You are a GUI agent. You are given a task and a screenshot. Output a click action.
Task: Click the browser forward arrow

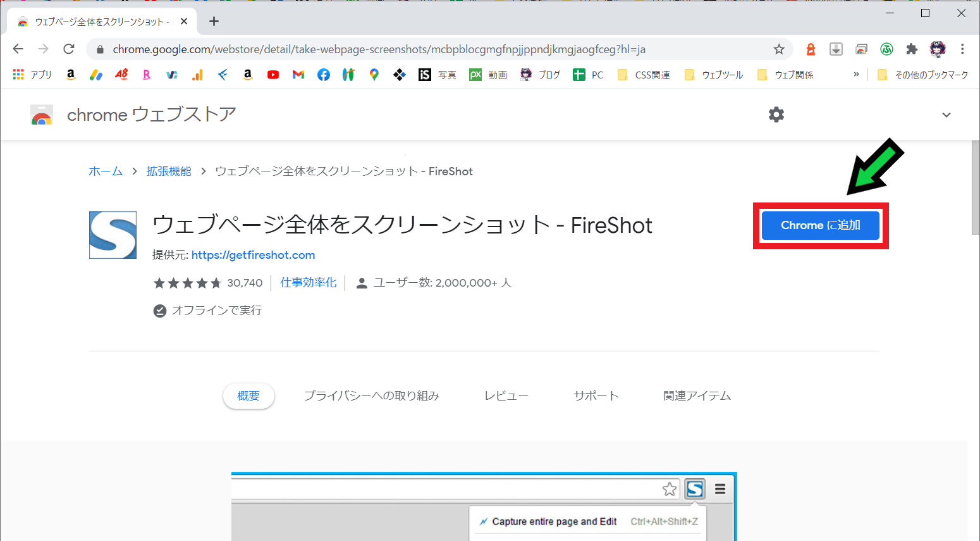pyautogui.click(x=43, y=49)
